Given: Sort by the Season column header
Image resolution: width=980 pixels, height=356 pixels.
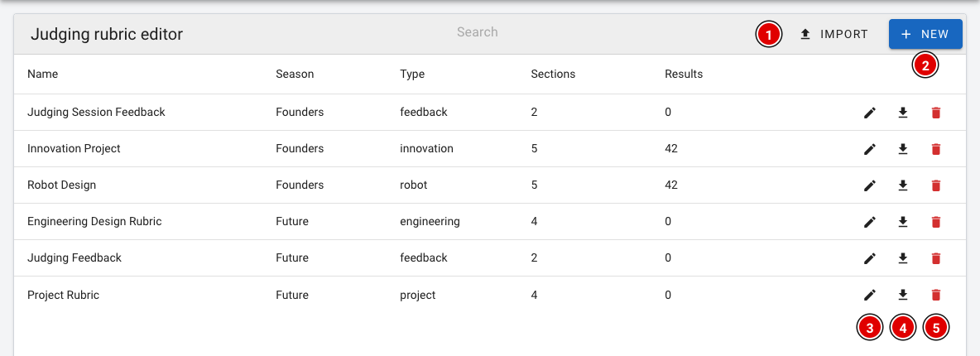Looking at the screenshot, I should (x=295, y=74).
